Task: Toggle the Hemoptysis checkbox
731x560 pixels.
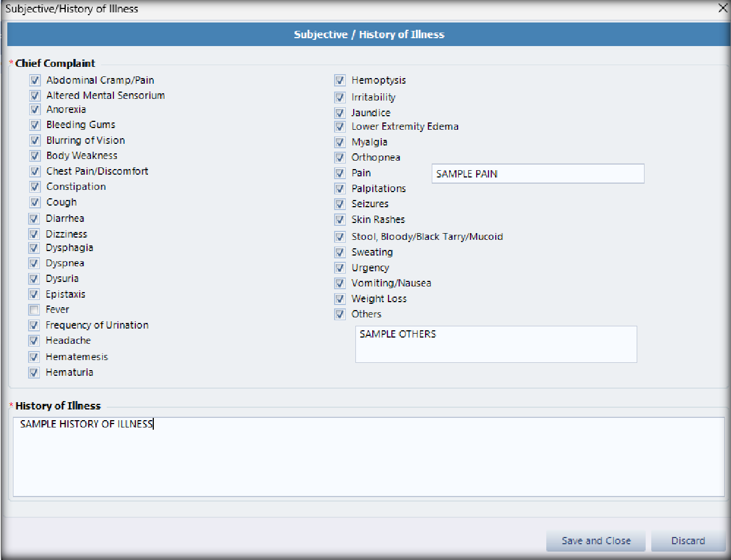Action: click(x=340, y=80)
